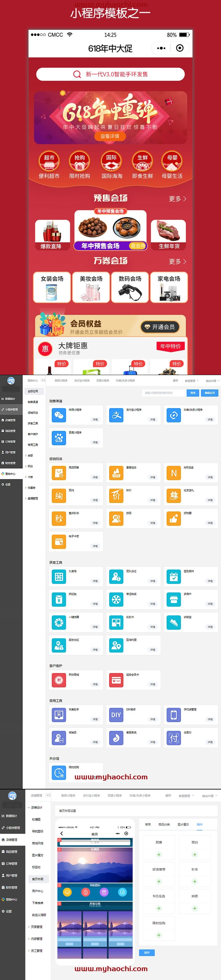The image size is (221, 980).
Task: Switch to the 商品分类 tab
Action: [x=164, y=824]
